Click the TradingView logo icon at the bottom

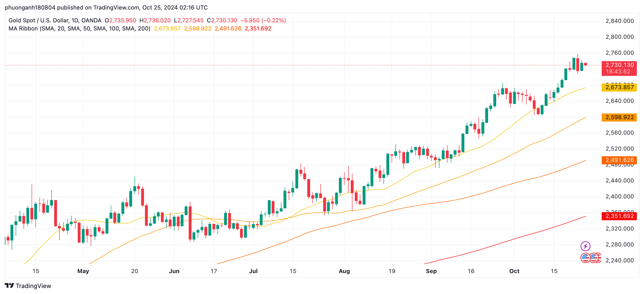click(9, 285)
